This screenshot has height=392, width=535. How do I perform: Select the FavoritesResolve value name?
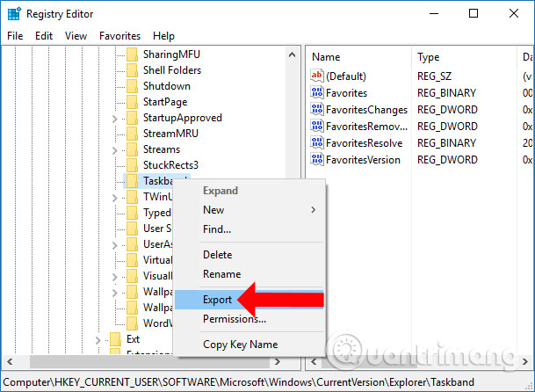coord(365,143)
